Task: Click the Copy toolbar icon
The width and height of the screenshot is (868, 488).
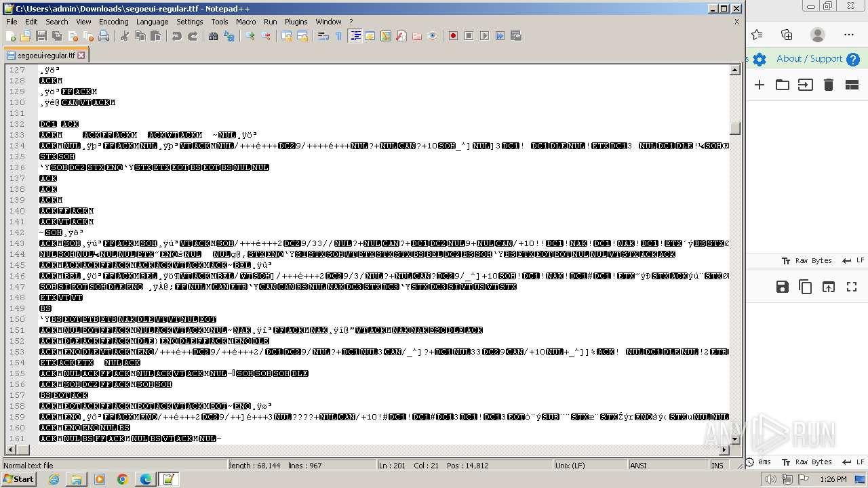Action: pyautogui.click(x=140, y=36)
